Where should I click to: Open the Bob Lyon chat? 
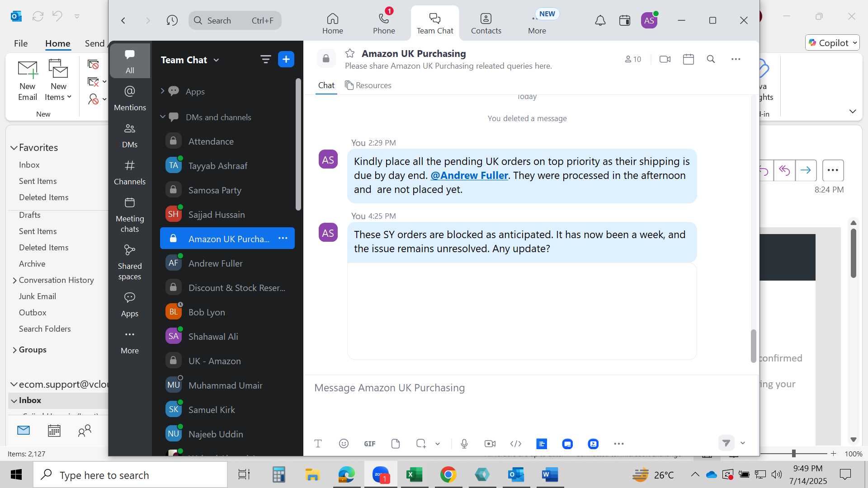click(x=227, y=312)
